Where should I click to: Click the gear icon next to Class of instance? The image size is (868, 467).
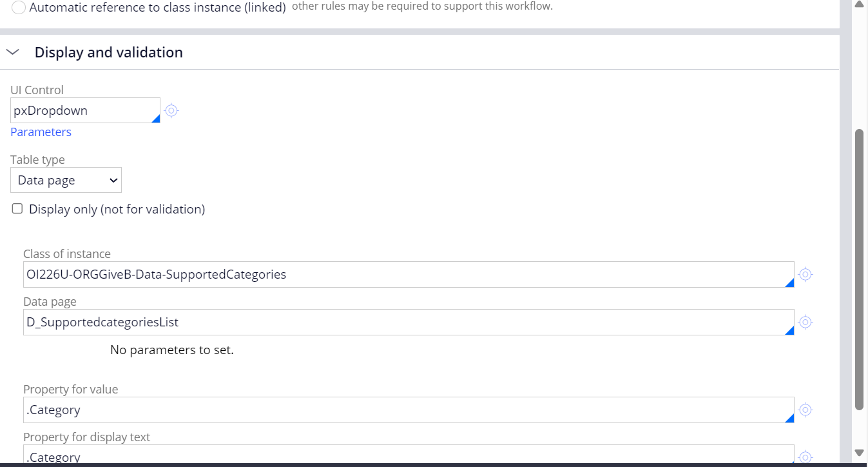[805, 274]
